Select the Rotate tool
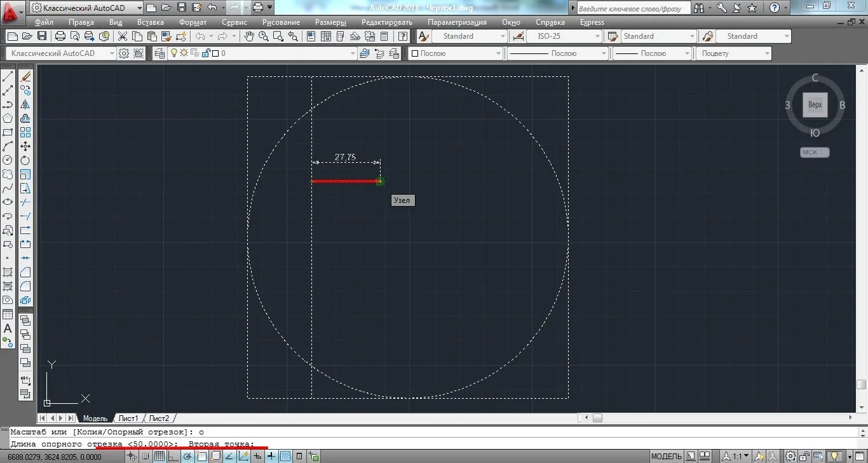This screenshot has width=868, height=463. pos(25,160)
